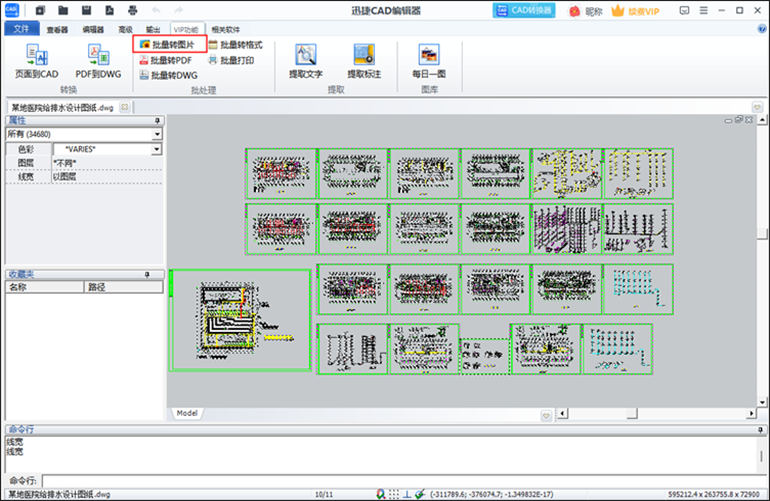Open the 提取标注 extract annotation tool
The image size is (770, 501).
pos(364,61)
